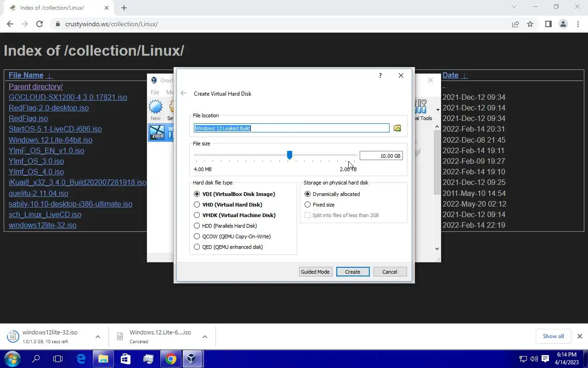Select QCOW (QEMU Copy-On-Write) option
The width and height of the screenshot is (588, 368).
click(232, 236)
